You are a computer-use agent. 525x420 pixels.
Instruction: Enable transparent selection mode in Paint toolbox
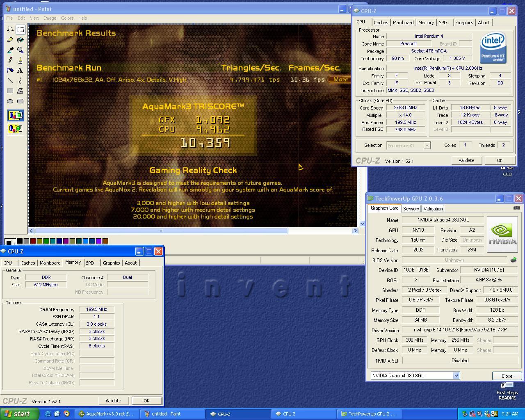[x=15, y=128]
